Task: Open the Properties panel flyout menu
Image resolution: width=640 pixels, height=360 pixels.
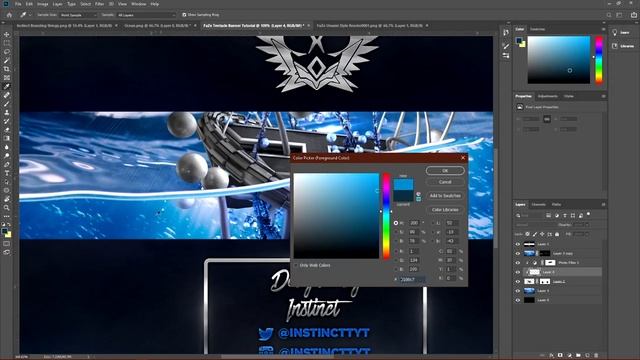Action: pyautogui.click(x=603, y=96)
